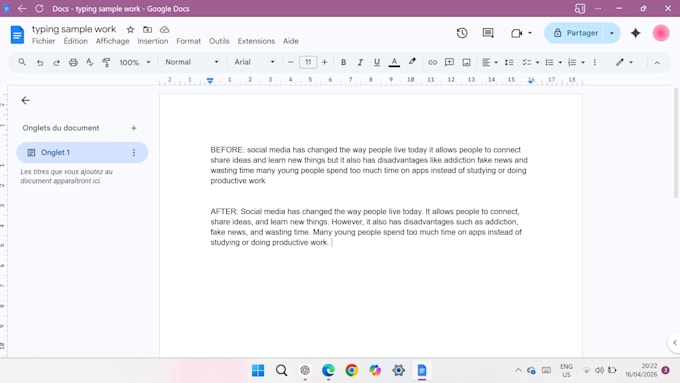Screen dimensions: 680x383
Task: Open the Affichage menu
Action: coord(112,41)
